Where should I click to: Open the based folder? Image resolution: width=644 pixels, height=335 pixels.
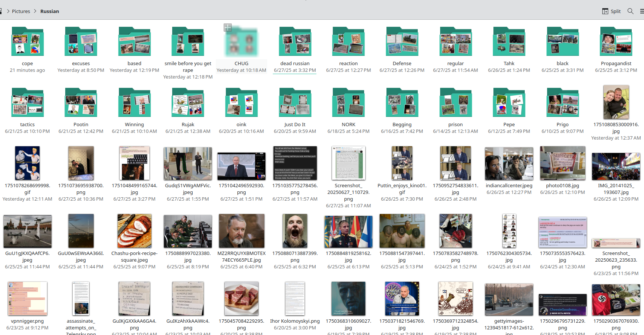click(x=135, y=41)
